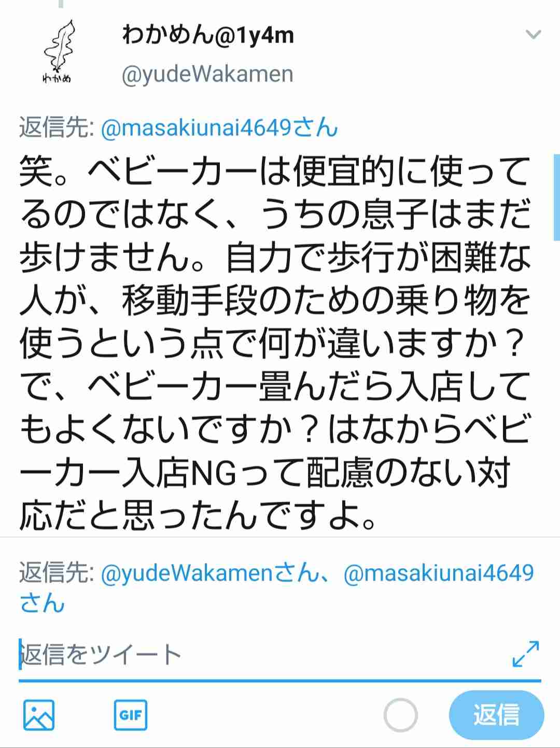Open @yudeWakamenさん in the reply recipients

[208, 573]
